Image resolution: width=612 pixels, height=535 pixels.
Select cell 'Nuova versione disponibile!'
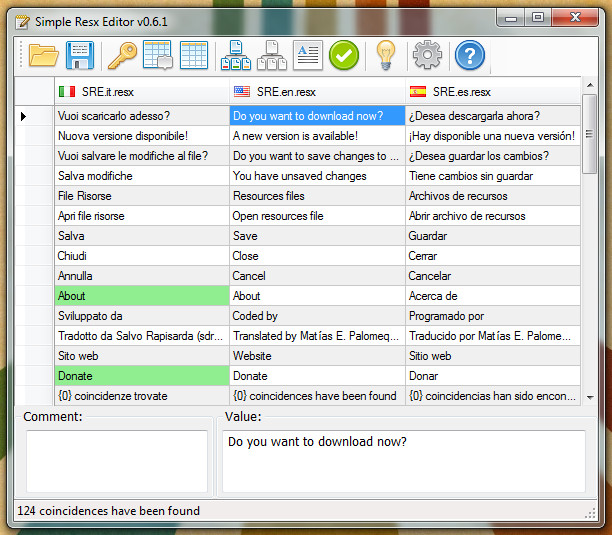[142, 136]
